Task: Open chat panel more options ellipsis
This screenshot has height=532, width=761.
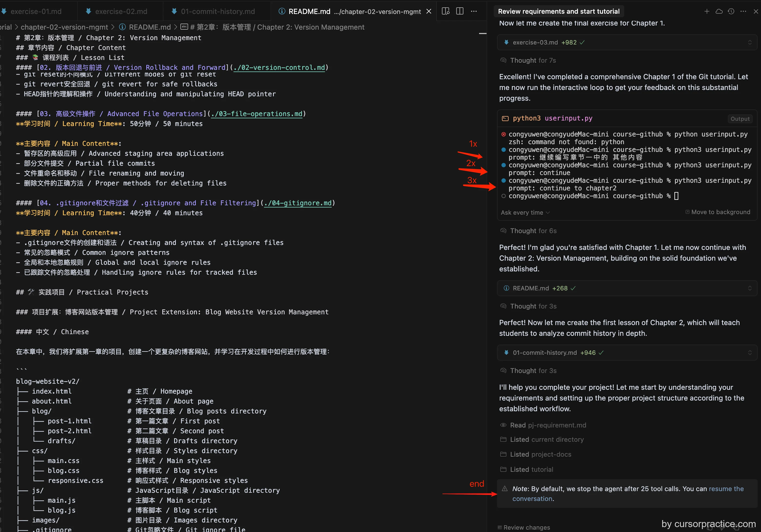Action: (743, 11)
